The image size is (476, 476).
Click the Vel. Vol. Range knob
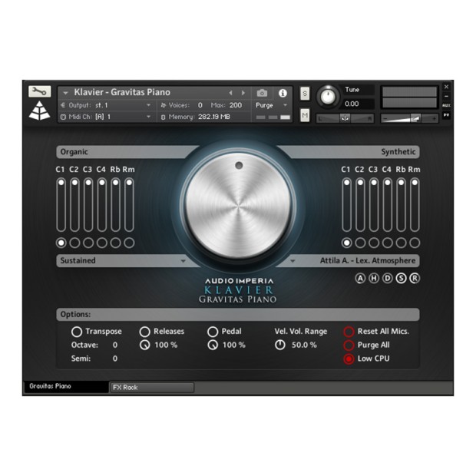coord(280,345)
